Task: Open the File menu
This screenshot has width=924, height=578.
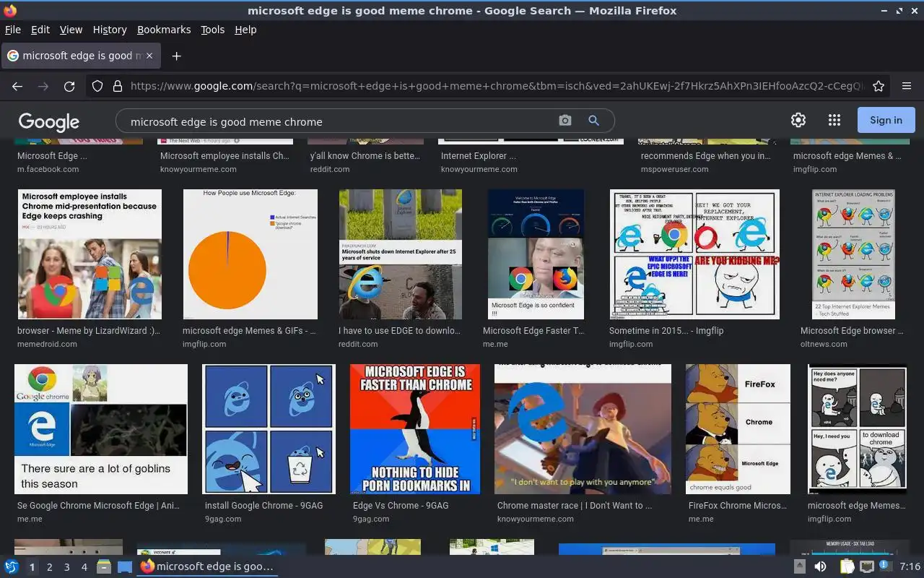Action: point(12,30)
